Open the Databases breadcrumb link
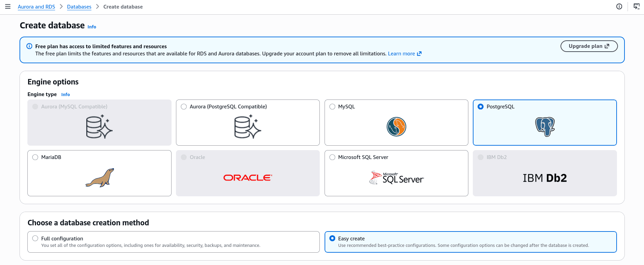 79,7
